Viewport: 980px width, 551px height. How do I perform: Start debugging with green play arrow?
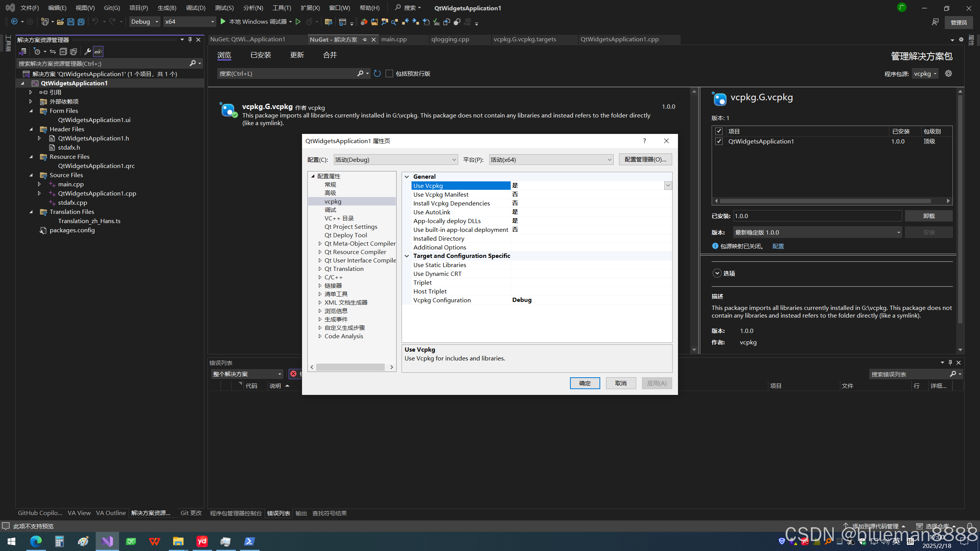[223, 22]
